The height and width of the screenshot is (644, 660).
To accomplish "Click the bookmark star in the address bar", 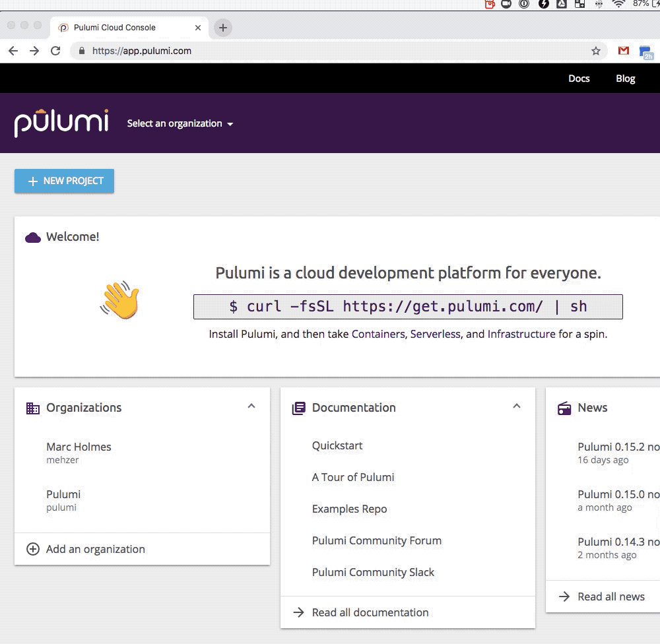I will [596, 50].
